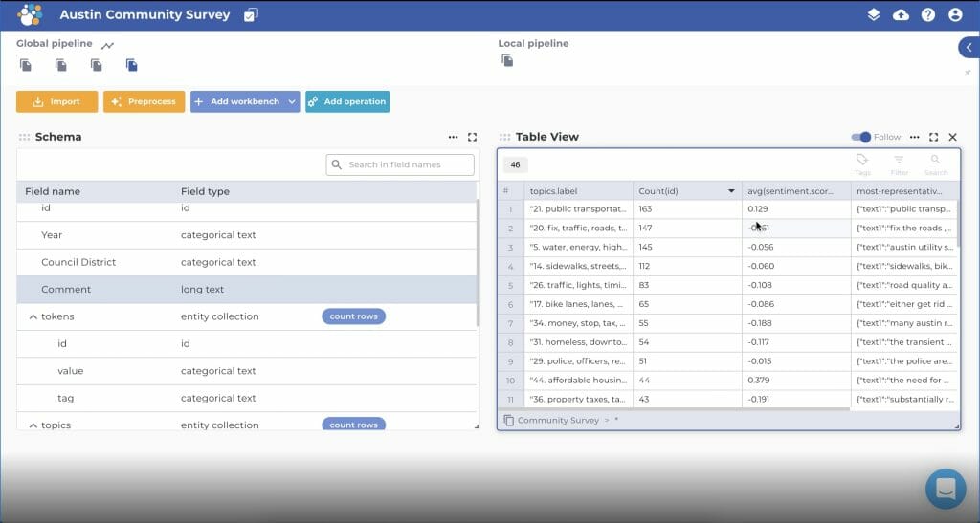Select the Council District field row

tap(247, 262)
